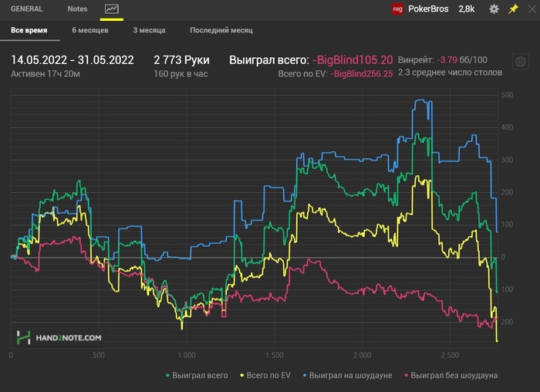Switch to the GENERAL tab
Image resolution: width=540 pixels, height=392 pixels.
click(x=26, y=9)
